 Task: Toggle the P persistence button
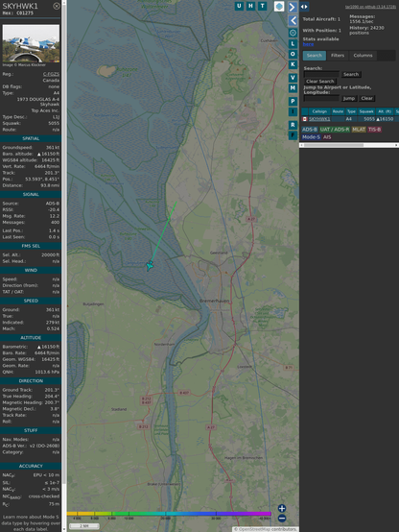click(293, 102)
